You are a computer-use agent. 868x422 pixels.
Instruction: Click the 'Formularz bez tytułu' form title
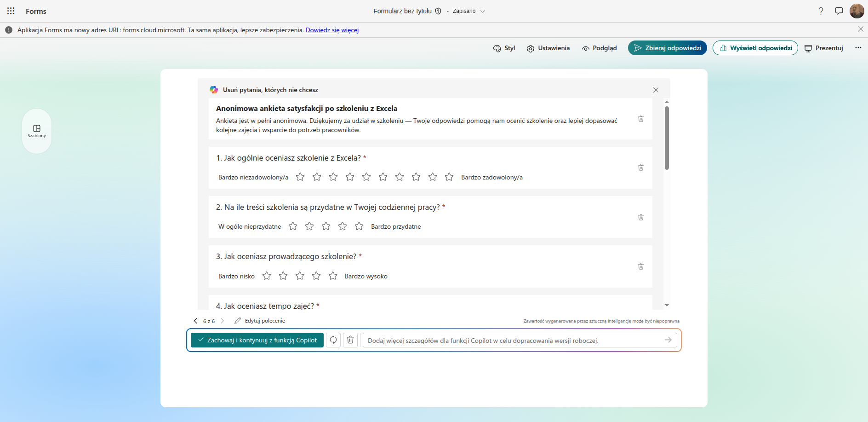(402, 11)
